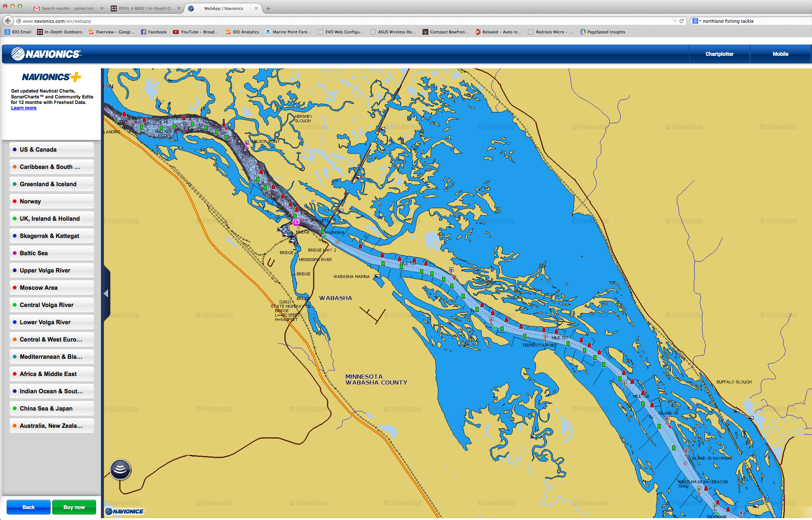The height and width of the screenshot is (520, 812).
Task: Select Norway region
Action: (x=51, y=201)
